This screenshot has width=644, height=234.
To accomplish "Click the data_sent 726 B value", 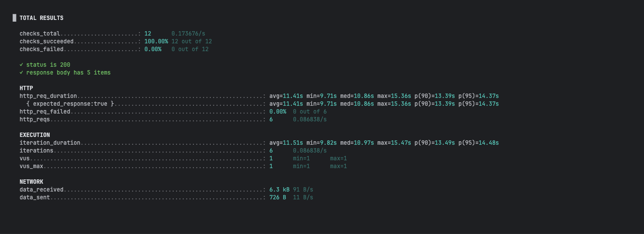I will tap(277, 197).
